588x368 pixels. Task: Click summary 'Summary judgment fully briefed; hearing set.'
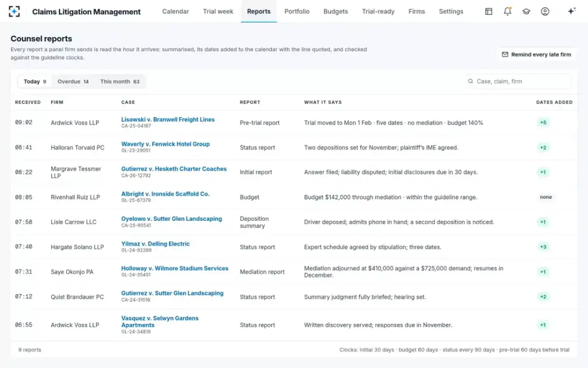click(365, 297)
